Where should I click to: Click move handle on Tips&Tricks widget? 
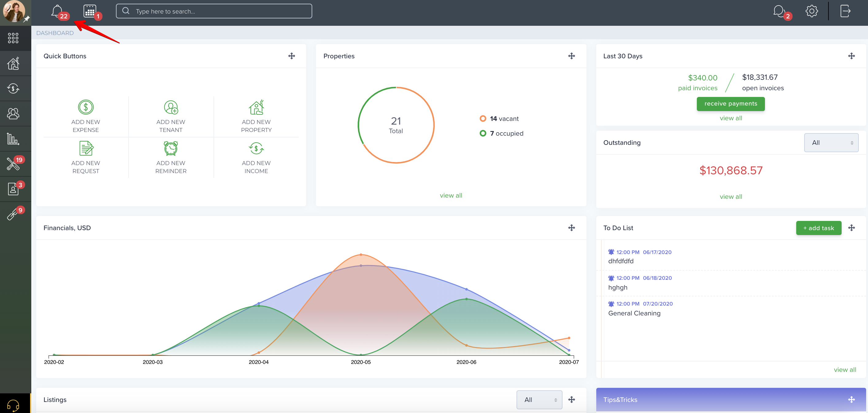[851, 399]
